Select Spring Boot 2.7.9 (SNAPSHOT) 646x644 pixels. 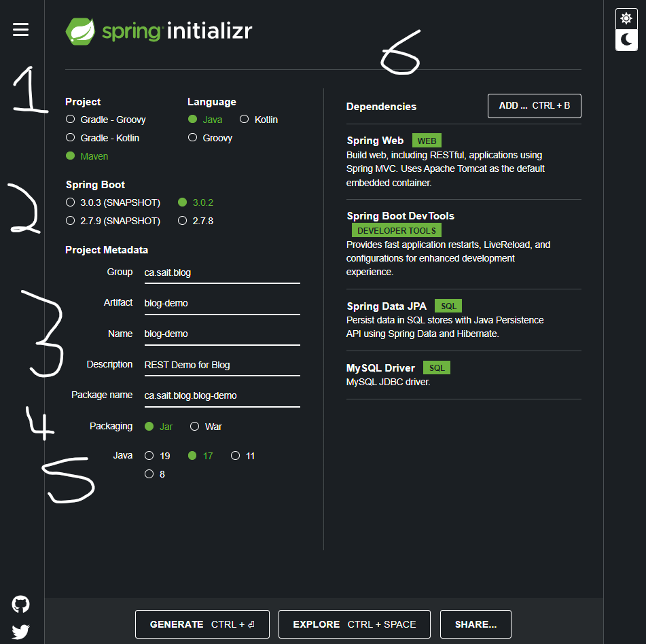tap(113, 221)
